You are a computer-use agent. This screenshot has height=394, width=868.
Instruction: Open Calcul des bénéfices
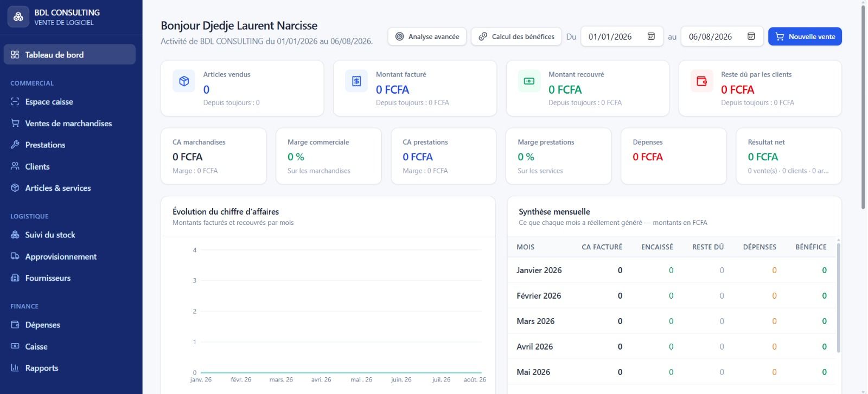click(516, 36)
